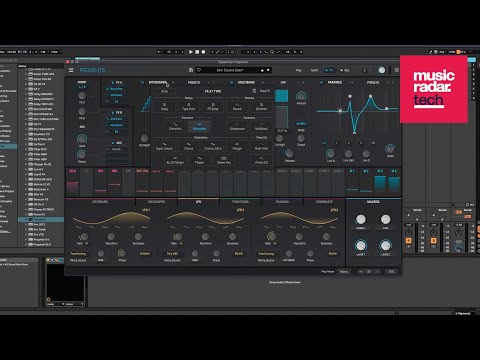Select BL-20 Flanger effect type

[x=175, y=160]
